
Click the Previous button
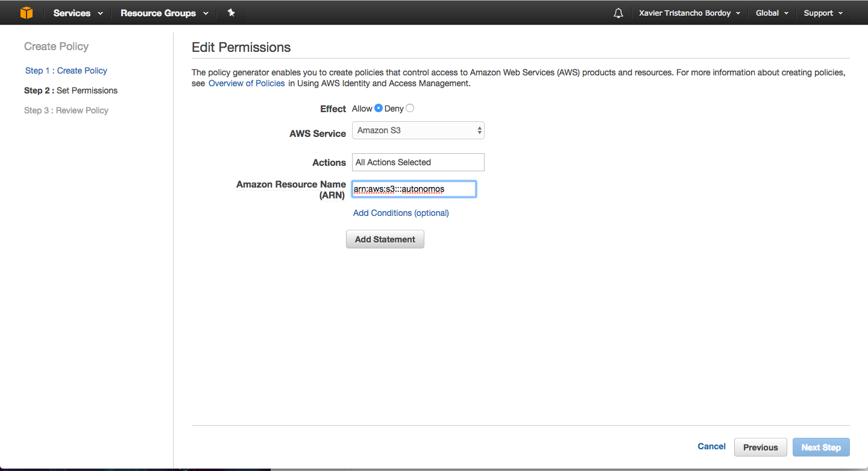point(761,447)
